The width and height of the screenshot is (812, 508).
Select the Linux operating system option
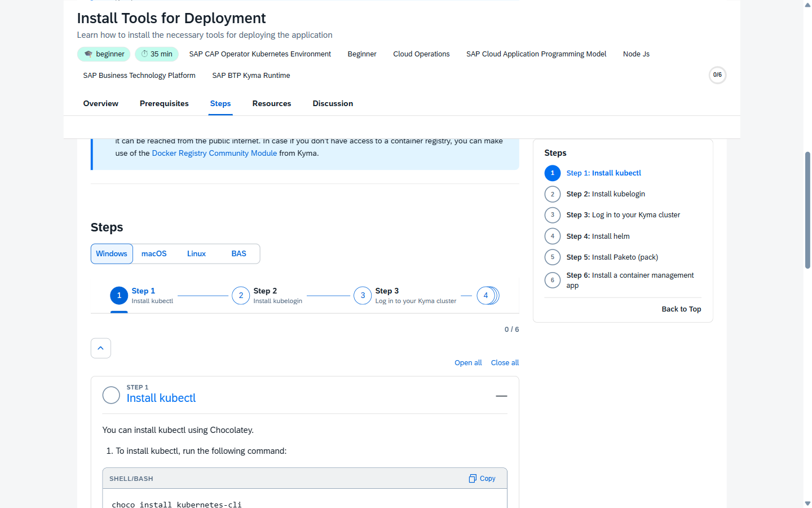tap(196, 254)
